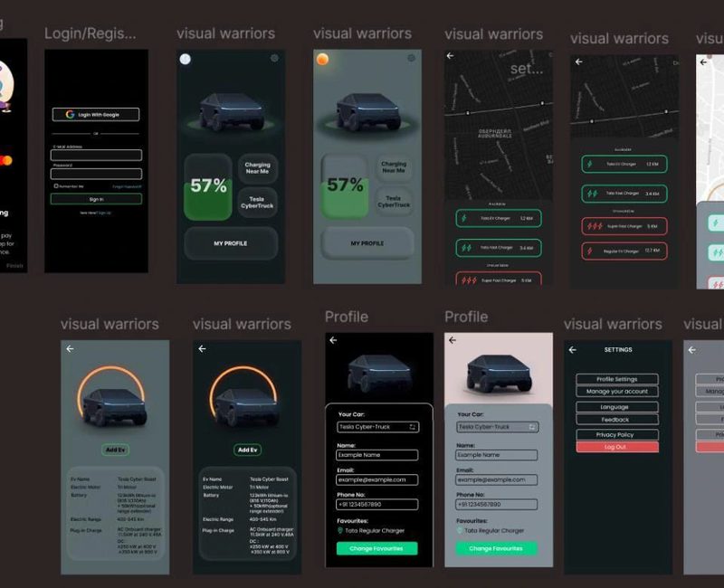
Task: Click the E-Mail Address input field
Action: (x=96, y=155)
